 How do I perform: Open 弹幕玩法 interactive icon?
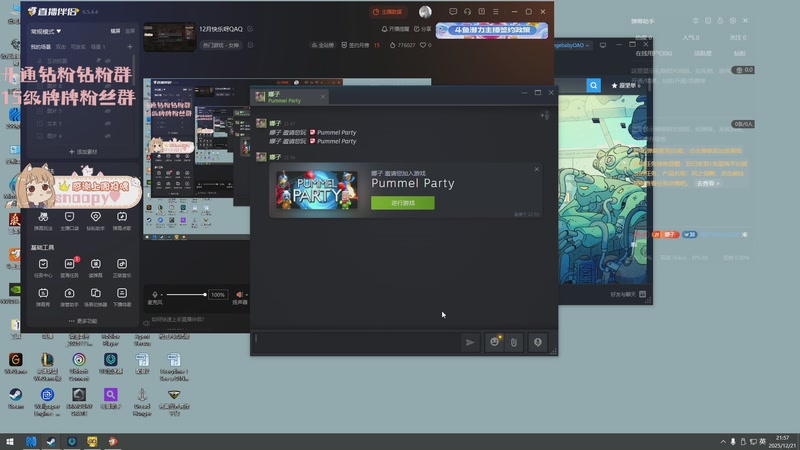43,221
